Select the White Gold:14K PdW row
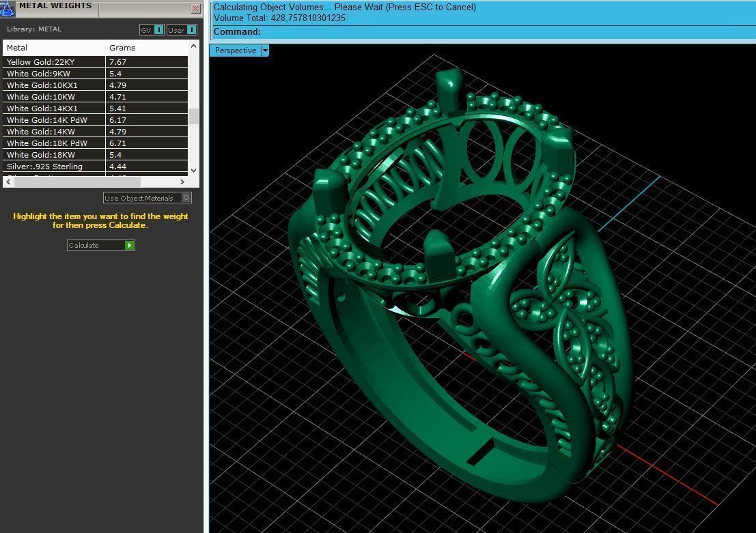756x533 pixels. tap(96, 119)
